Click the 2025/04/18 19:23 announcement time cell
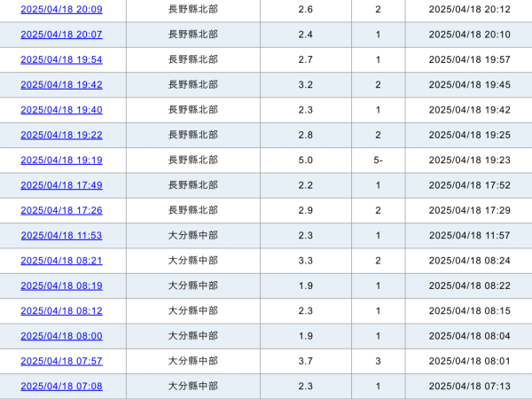532x399 pixels. pyautogui.click(x=468, y=160)
